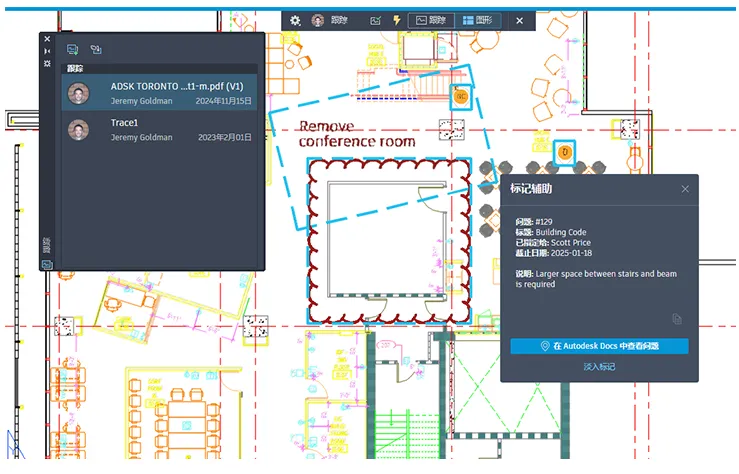
Task: Click the vertical 跟踪 label on palette strip
Action: (x=47, y=245)
